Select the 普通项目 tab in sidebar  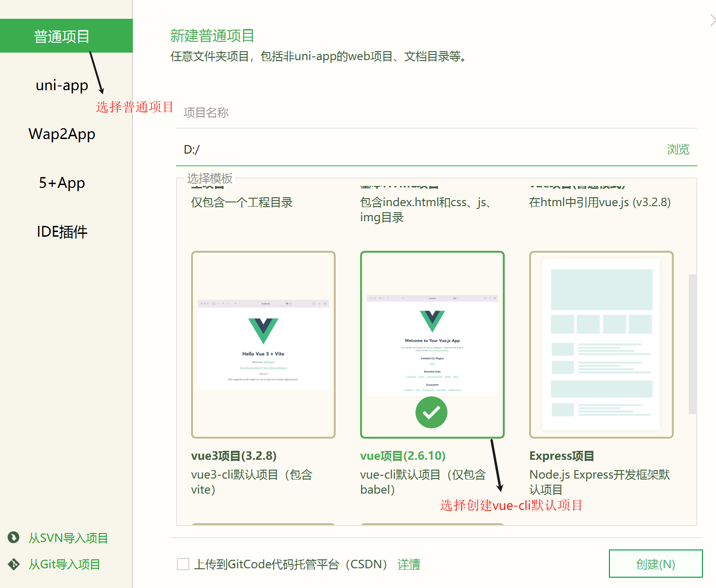(66, 36)
